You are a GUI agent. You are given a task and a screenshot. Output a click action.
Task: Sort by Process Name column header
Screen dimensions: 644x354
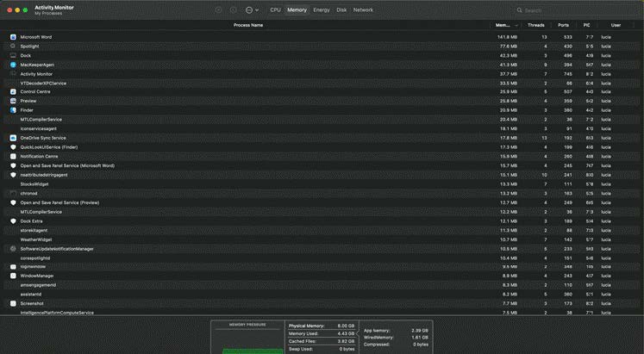coord(248,25)
